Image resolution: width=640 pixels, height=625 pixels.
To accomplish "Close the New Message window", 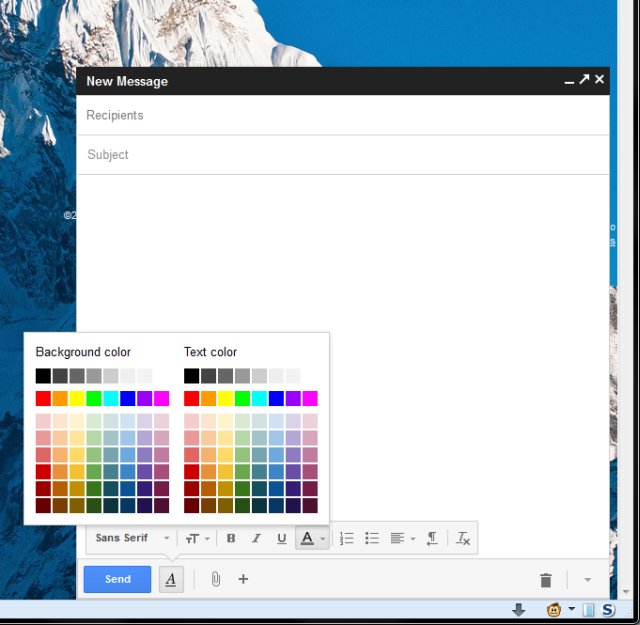I will point(600,79).
